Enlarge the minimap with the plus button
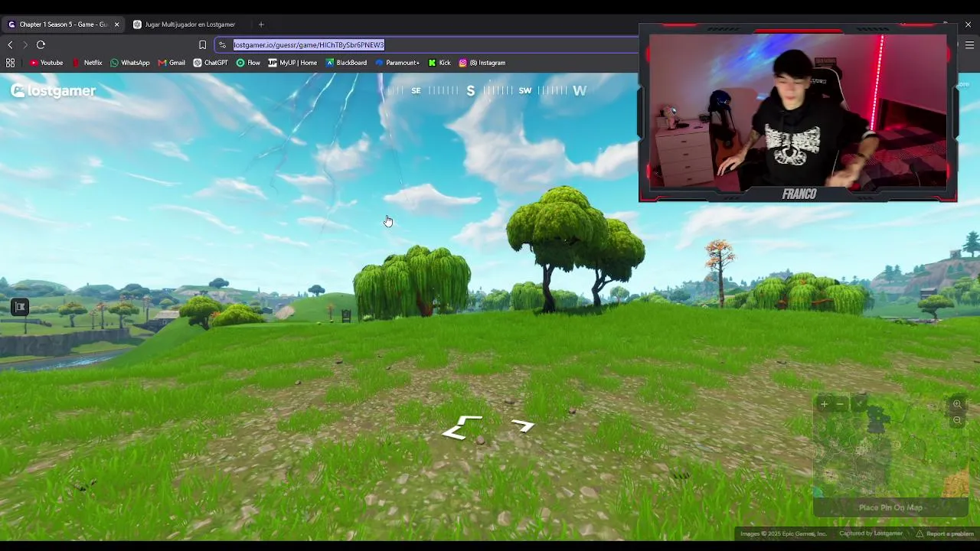 point(824,404)
